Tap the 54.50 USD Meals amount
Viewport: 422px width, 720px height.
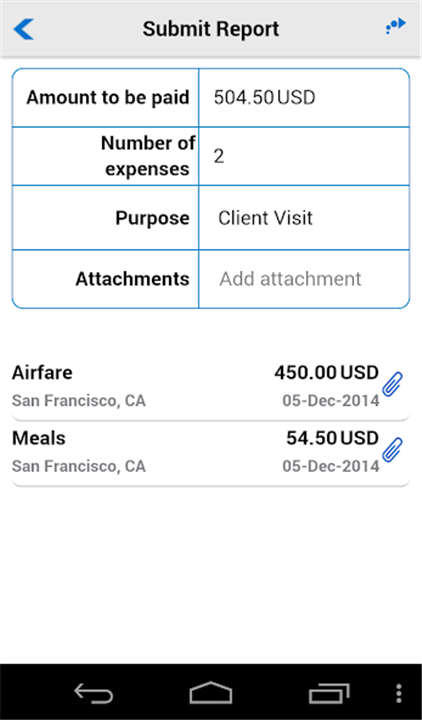(332, 438)
